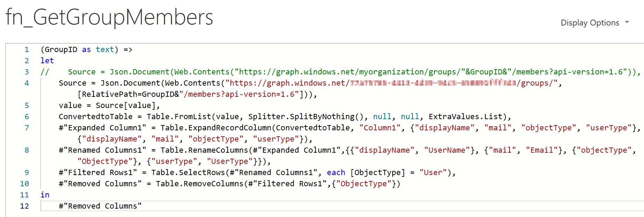Viewport: 644px width, 217px height.
Task: Click line number 7 in the gutter
Action: point(27,128)
